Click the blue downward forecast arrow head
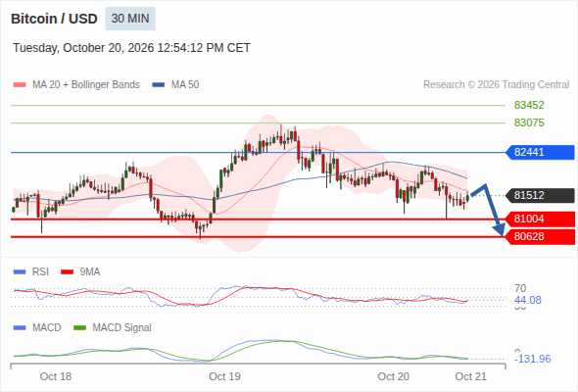The image size is (578, 392). [x=500, y=229]
